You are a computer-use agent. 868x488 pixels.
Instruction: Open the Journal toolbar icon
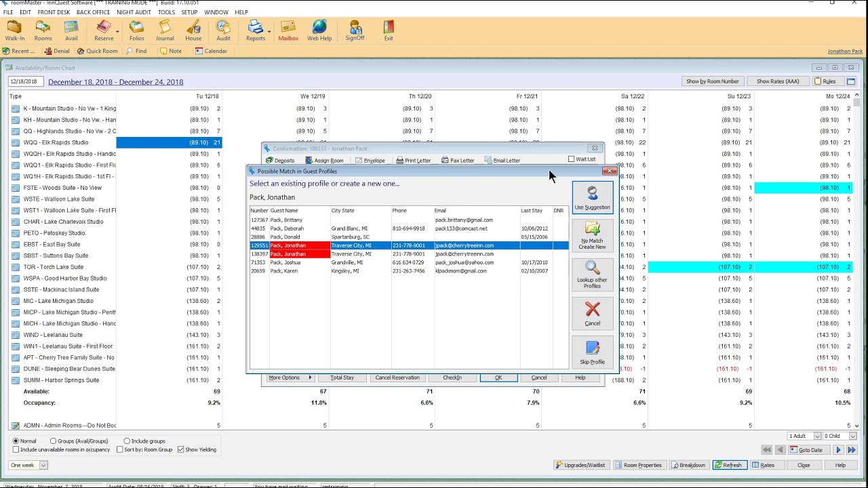click(x=165, y=30)
